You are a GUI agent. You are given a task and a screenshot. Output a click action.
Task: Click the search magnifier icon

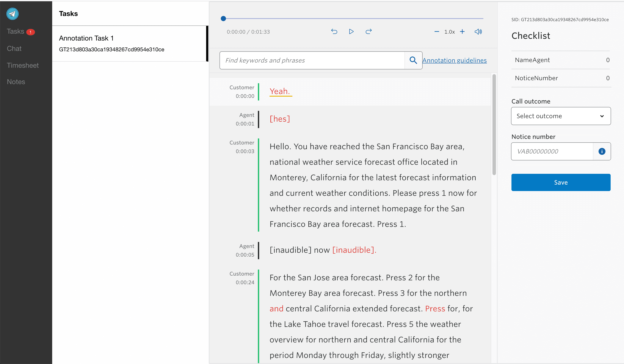point(413,60)
